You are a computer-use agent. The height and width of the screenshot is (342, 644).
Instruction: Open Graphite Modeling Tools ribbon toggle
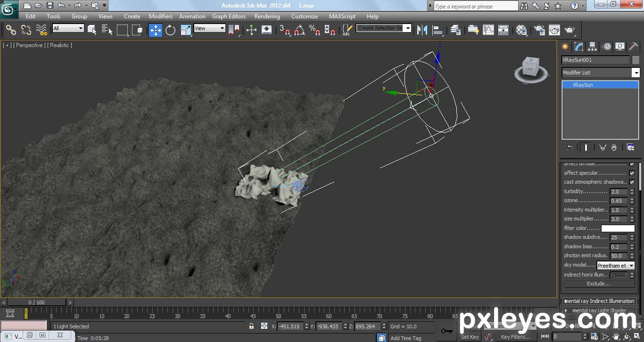(x=473, y=30)
